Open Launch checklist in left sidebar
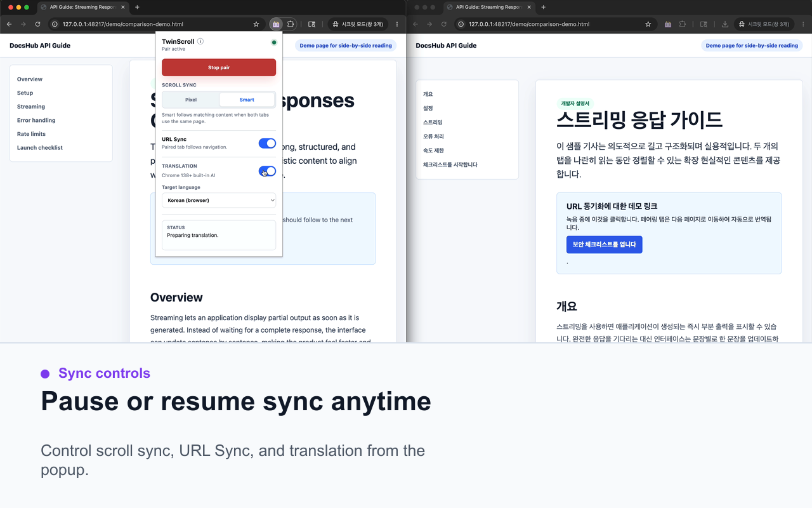 [40, 147]
